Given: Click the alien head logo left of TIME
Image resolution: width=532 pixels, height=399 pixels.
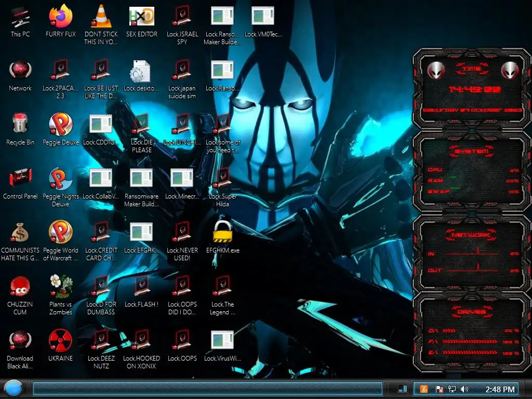Looking at the screenshot, I should (x=436, y=70).
